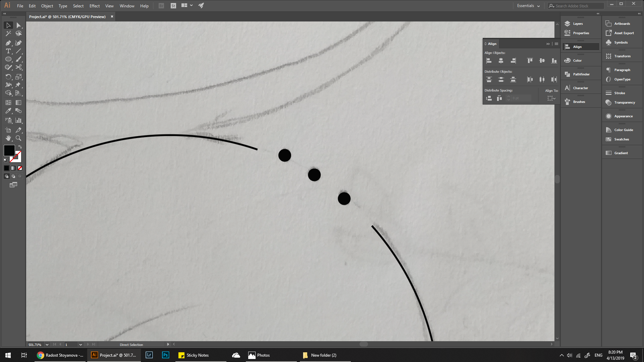Viewport: 644px width, 362px height.
Task: Select the Scale tool
Action: point(18,77)
